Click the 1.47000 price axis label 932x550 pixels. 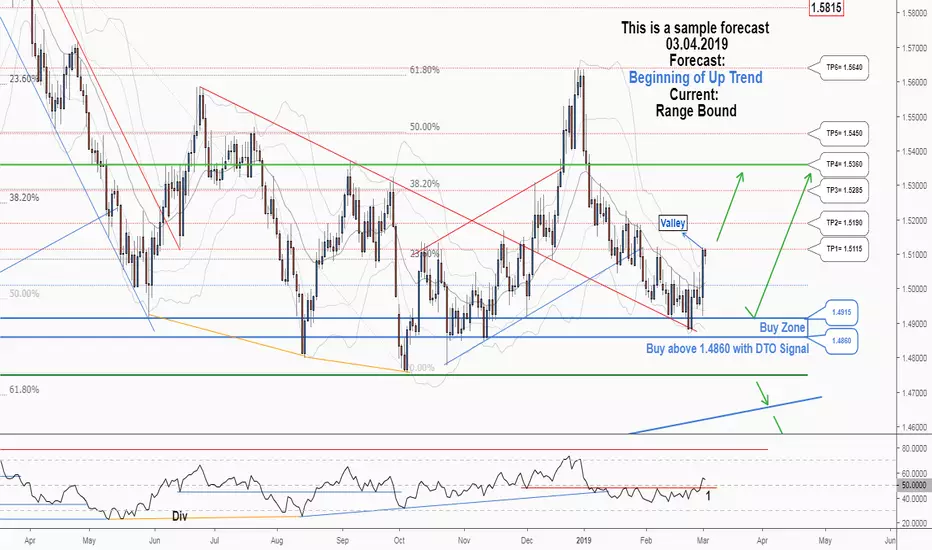914,392
